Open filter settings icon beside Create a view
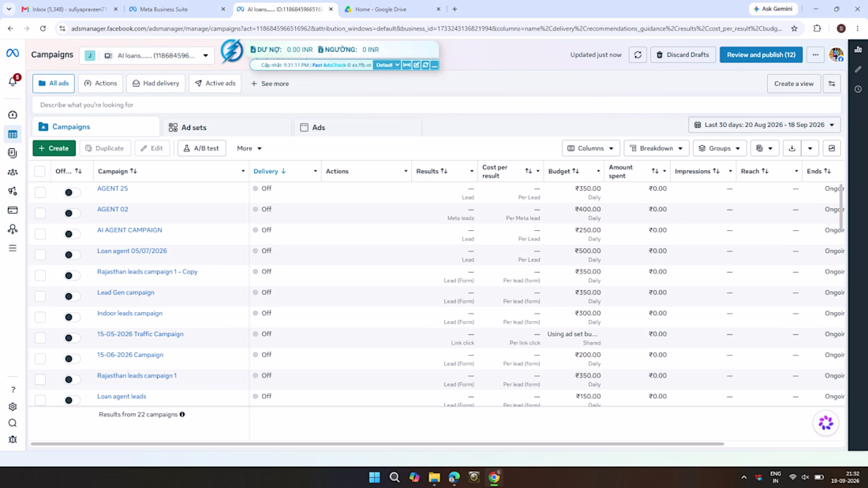 click(832, 84)
